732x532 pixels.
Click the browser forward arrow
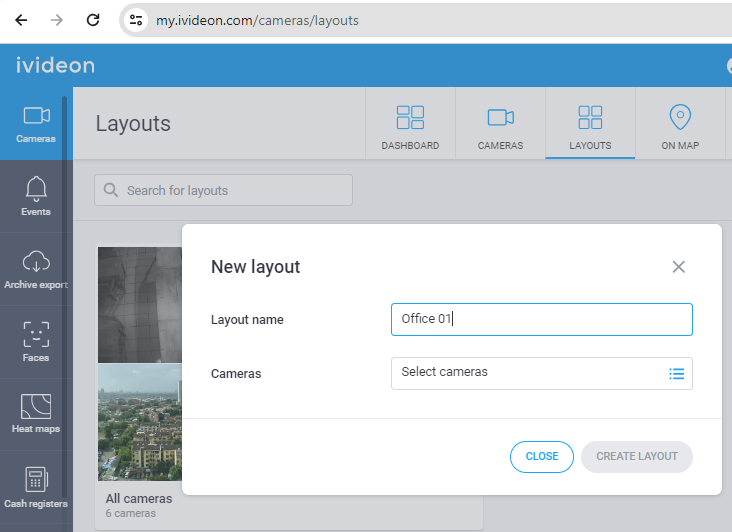[57, 20]
